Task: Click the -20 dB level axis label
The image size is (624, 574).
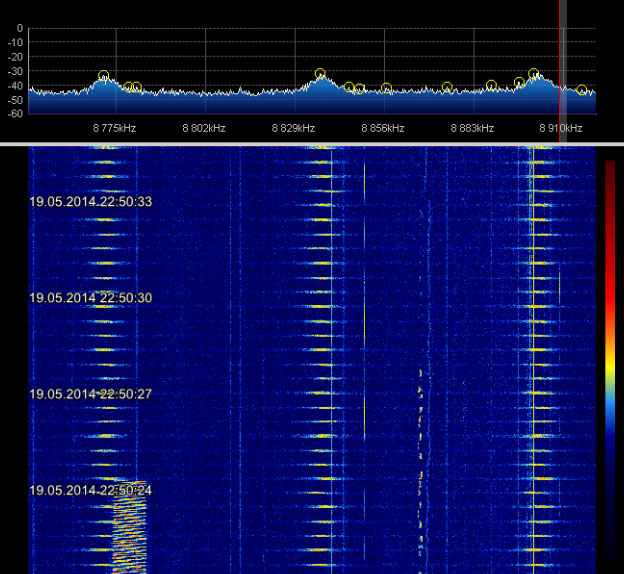Action: [x=16, y=57]
